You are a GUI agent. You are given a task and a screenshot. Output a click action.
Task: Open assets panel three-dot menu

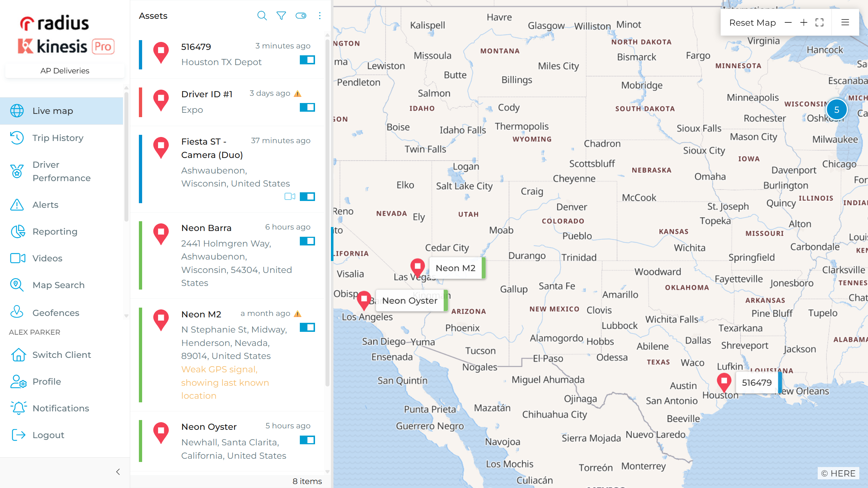pyautogui.click(x=320, y=16)
